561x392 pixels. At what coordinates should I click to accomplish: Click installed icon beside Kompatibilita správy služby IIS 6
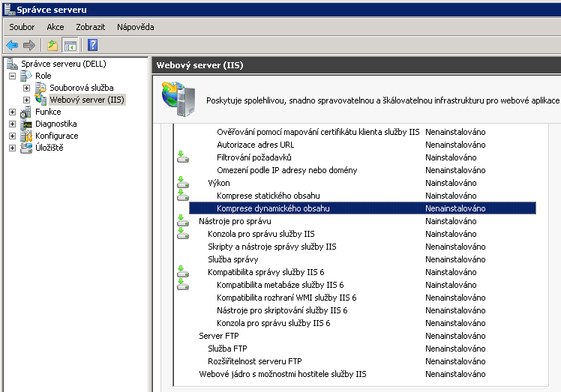coord(183,272)
